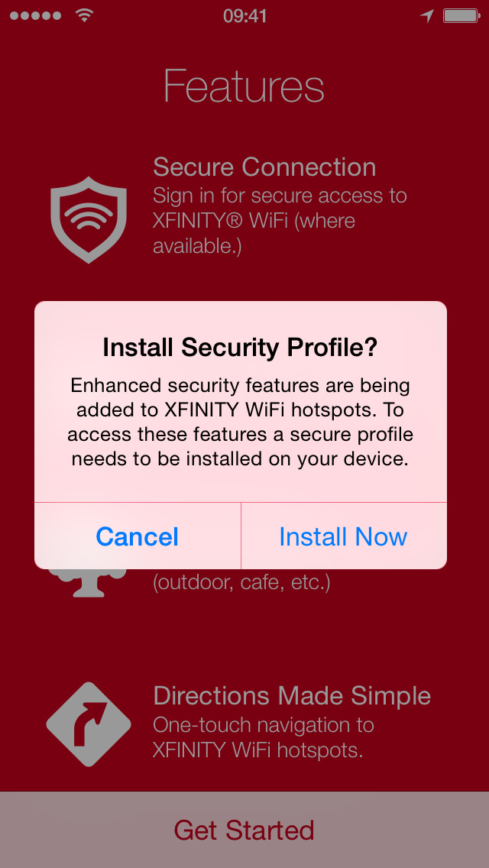
Task: Tap the Get Started bar
Action: coord(244,830)
